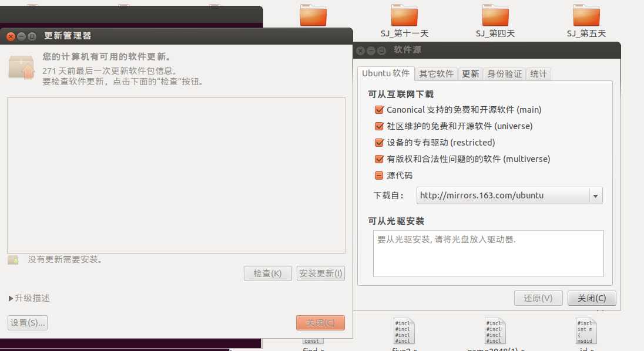The image size is (644, 351).
Task: Toggle the multiverse software checkbox
Action: [379, 159]
